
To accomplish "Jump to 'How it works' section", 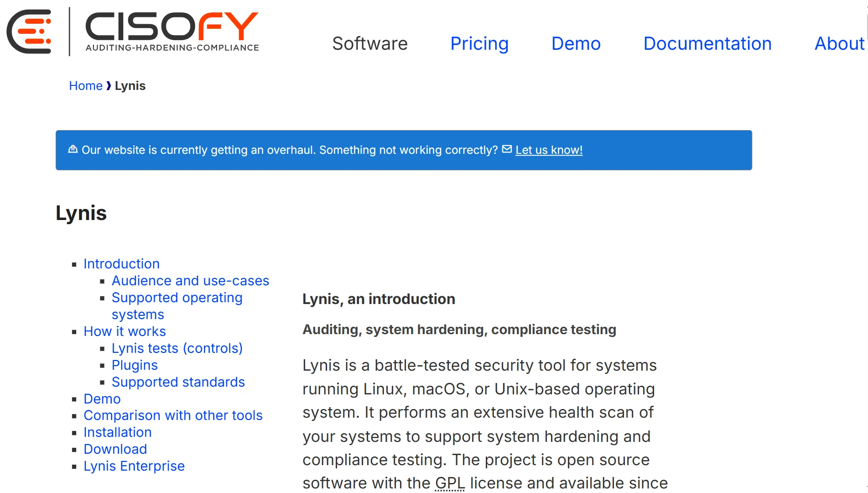I will coord(125,331).
